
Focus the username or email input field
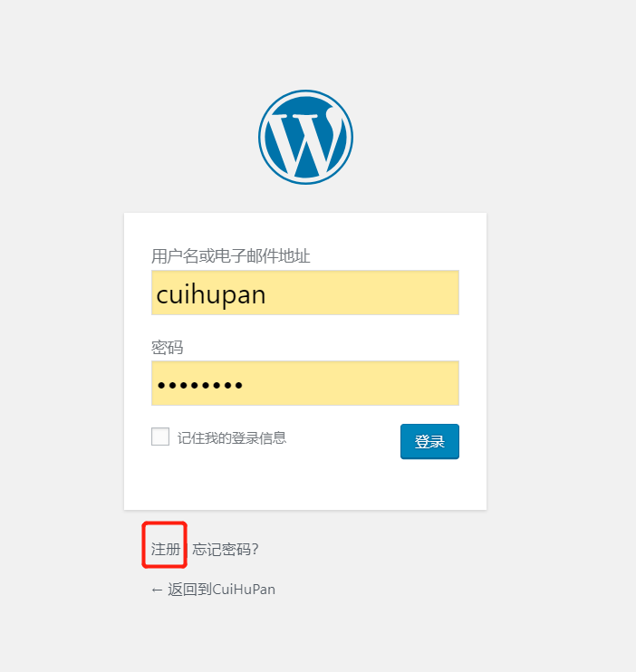click(x=305, y=293)
